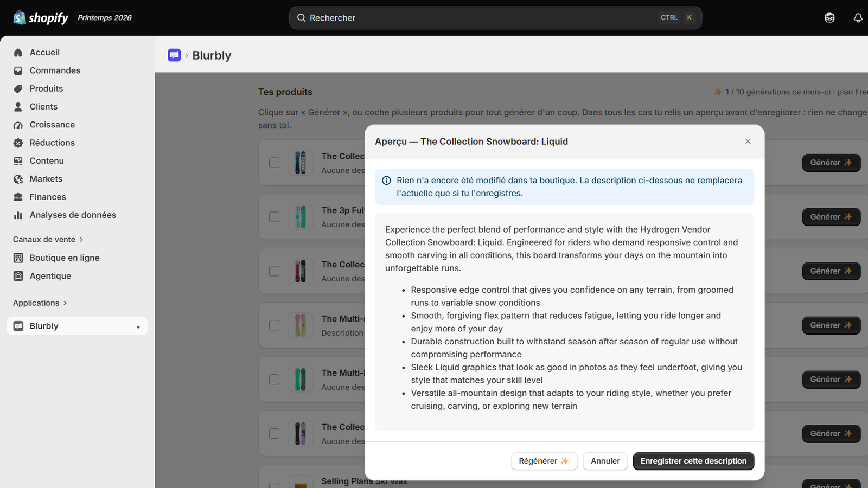The image size is (868, 488).
Task: Click the pin dot beside Blurbly in sidebar
Action: [x=138, y=327]
